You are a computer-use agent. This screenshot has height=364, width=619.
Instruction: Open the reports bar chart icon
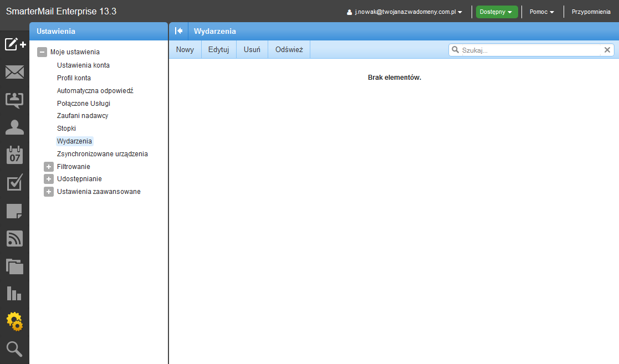pos(14,294)
